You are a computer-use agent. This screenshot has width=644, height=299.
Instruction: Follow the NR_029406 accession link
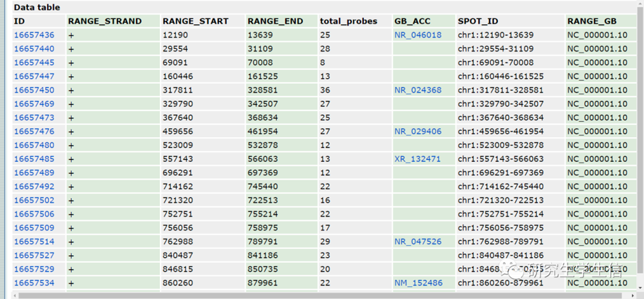click(x=417, y=132)
